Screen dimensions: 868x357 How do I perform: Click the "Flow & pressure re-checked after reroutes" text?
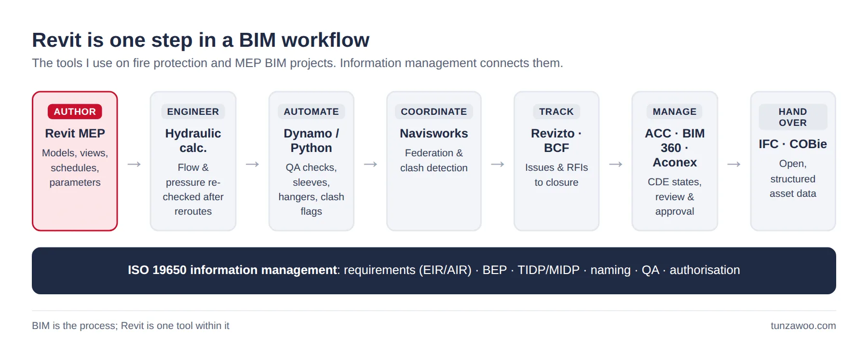coord(193,189)
